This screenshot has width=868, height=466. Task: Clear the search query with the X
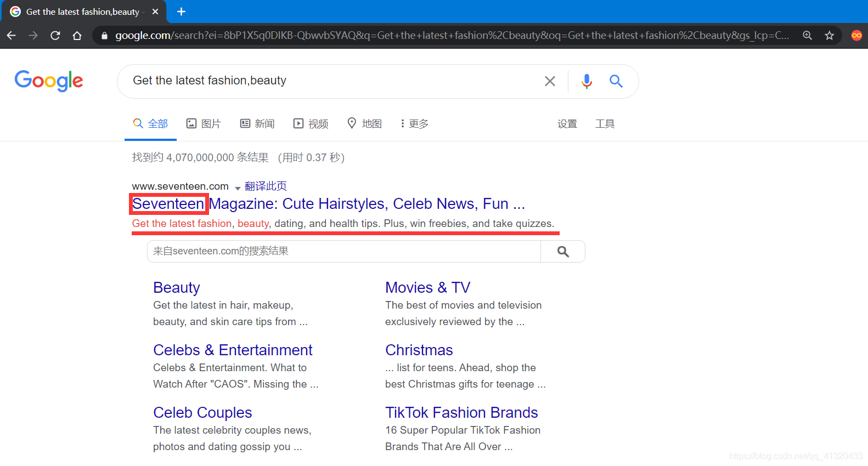550,81
